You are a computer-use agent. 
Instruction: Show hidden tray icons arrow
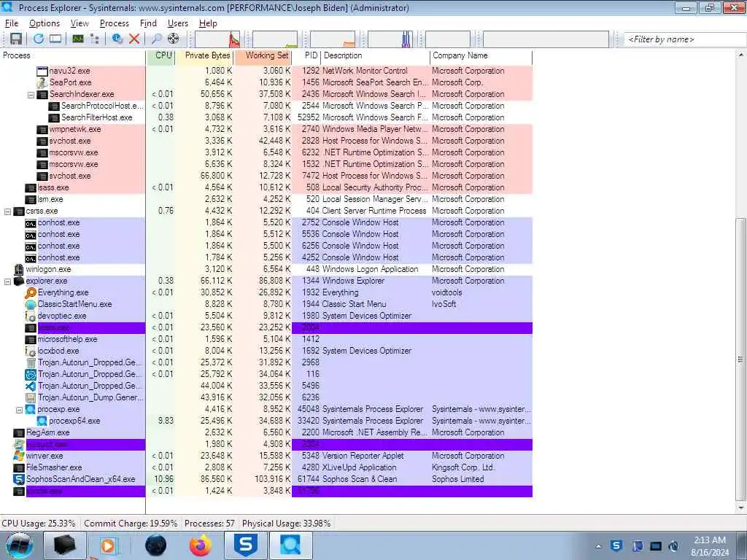pyautogui.click(x=598, y=546)
